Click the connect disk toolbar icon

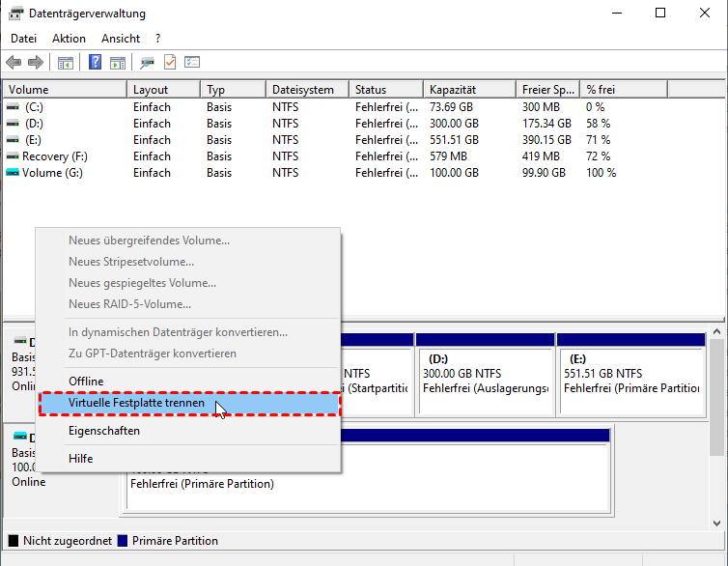147,62
